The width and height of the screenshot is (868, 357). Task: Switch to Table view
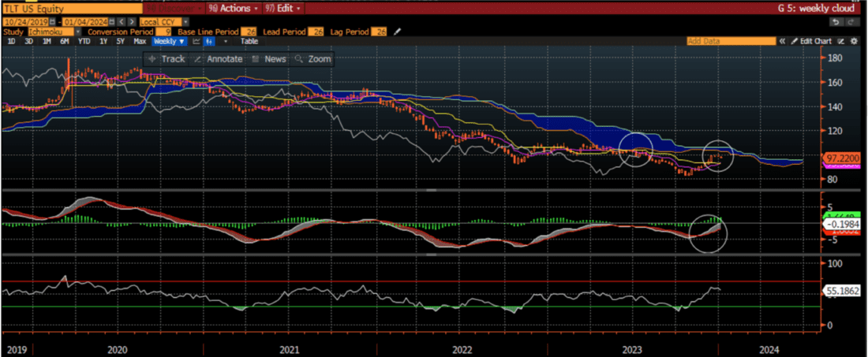[249, 40]
